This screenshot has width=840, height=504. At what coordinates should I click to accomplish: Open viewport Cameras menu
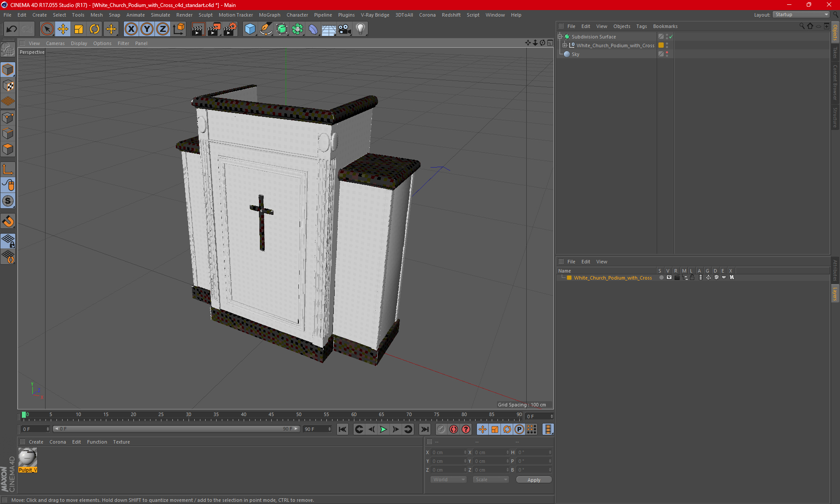[55, 43]
